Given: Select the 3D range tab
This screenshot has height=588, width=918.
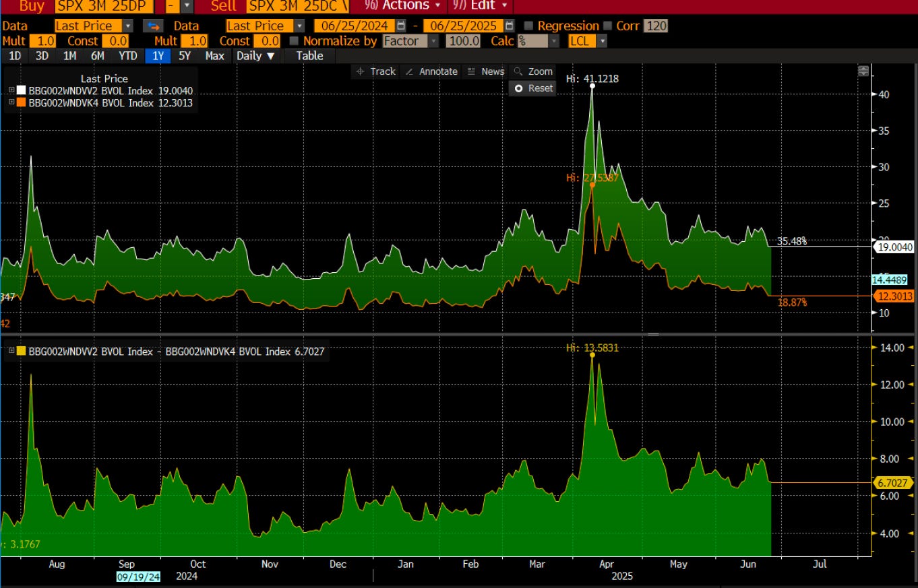Looking at the screenshot, I should pyautogui.click(x=42, y=56).
